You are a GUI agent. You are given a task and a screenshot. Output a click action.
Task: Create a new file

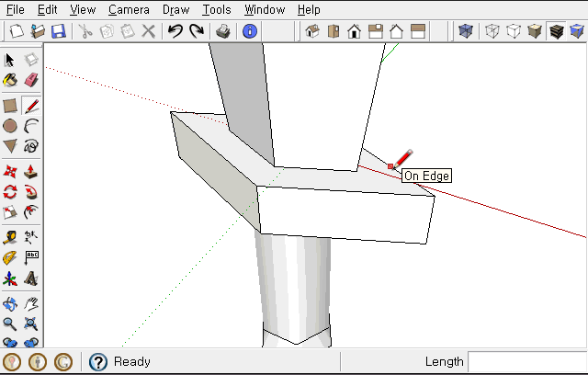click(x=17, y=31)
